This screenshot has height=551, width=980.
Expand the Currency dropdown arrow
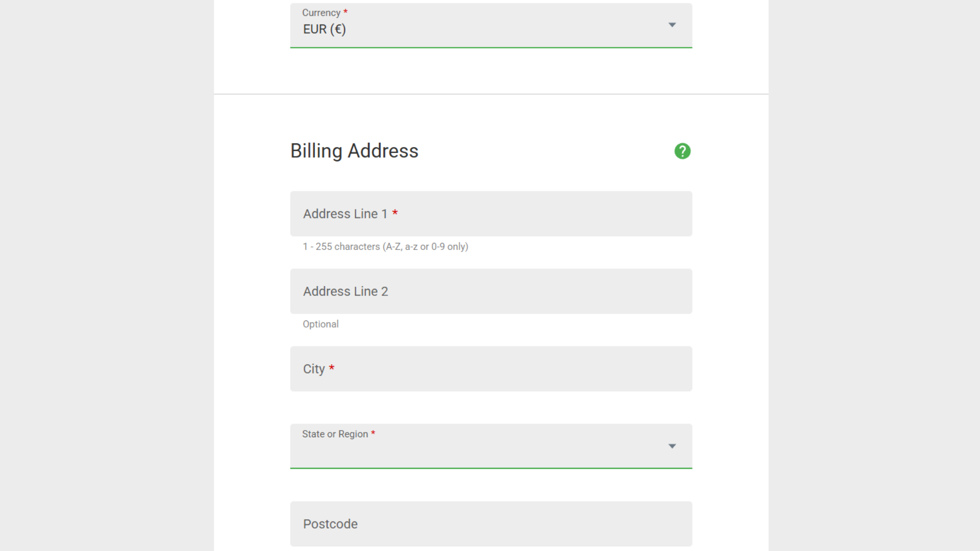pos(672,24)
